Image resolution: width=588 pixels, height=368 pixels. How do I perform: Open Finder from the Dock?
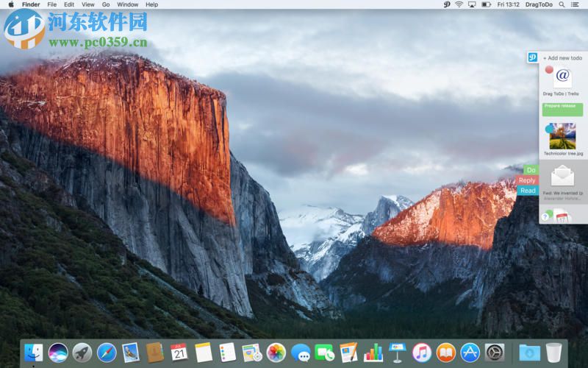point(33,353)
